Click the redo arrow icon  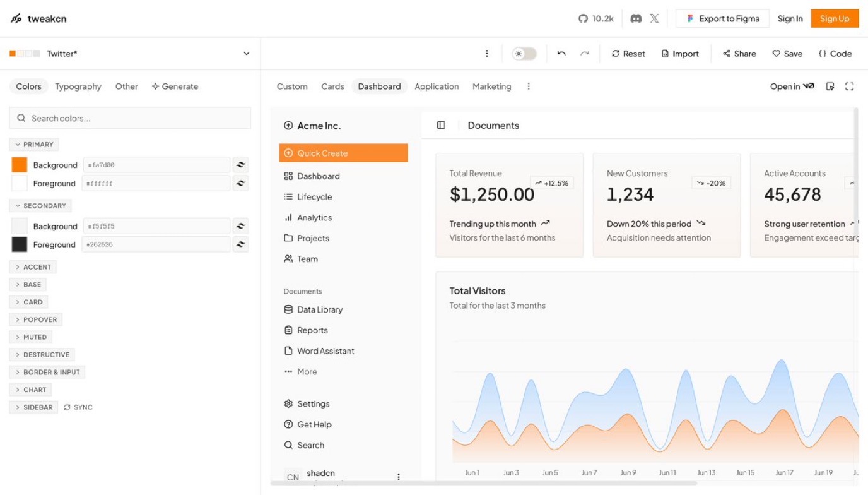click(x=585, y=54)
